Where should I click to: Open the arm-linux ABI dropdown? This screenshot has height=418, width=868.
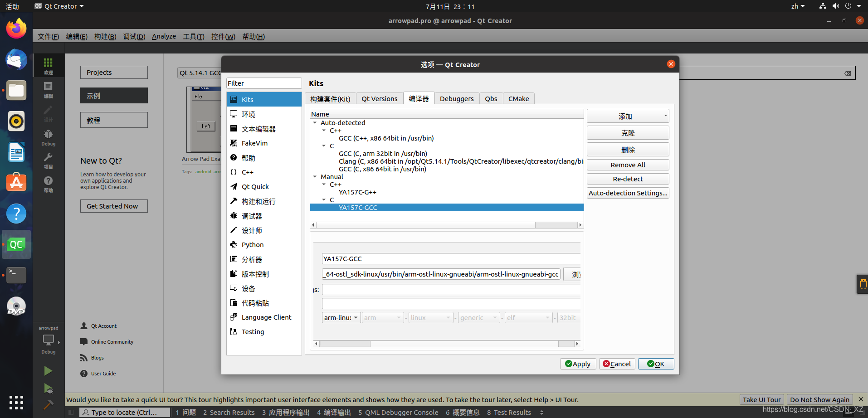(x=341, y=318)
